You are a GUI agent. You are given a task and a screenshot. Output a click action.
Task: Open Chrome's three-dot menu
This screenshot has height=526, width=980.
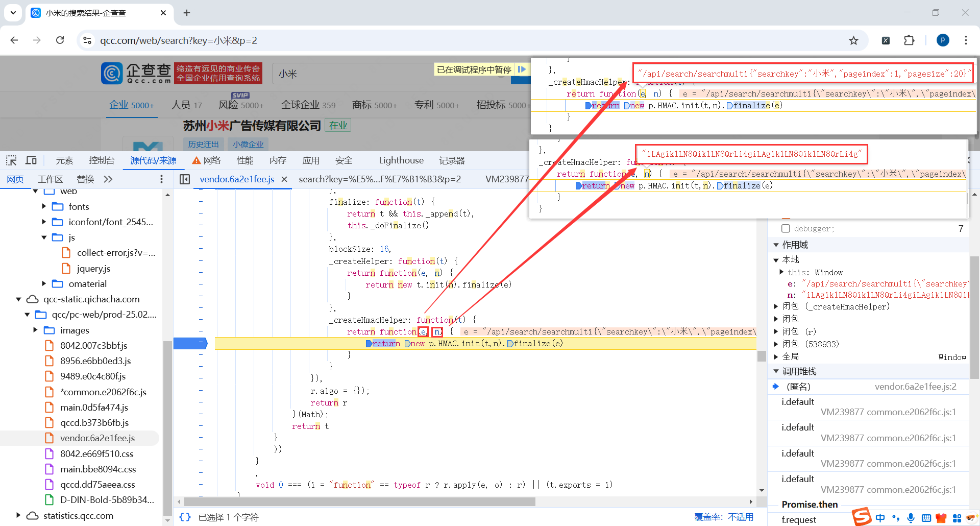point(966,40)
